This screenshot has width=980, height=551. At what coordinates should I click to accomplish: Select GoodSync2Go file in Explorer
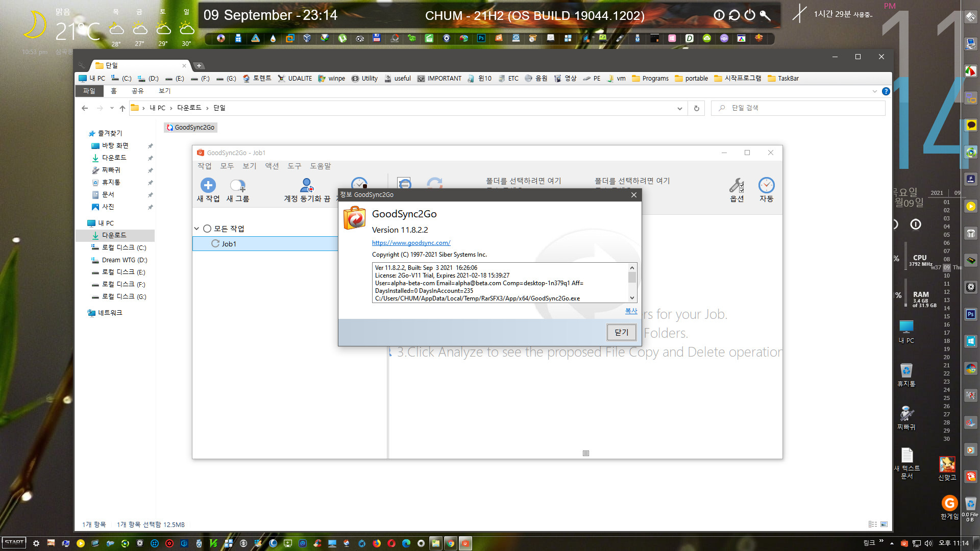[x=190, y=127]
